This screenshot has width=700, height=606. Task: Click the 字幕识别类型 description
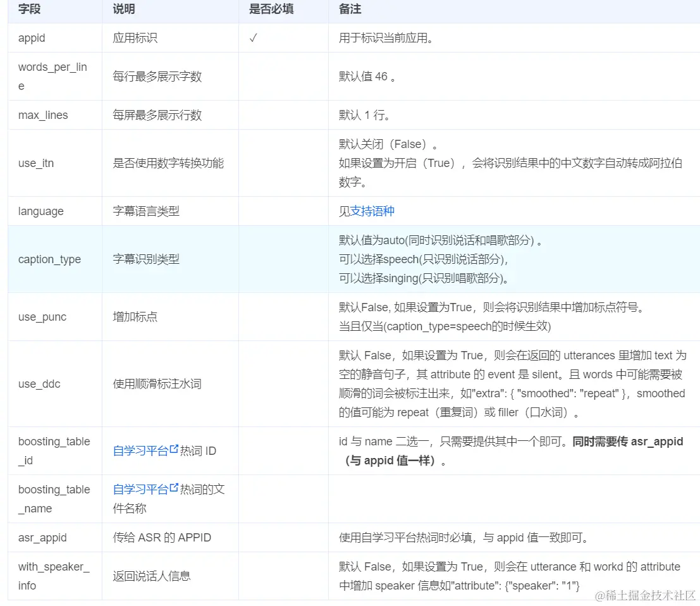146,259
